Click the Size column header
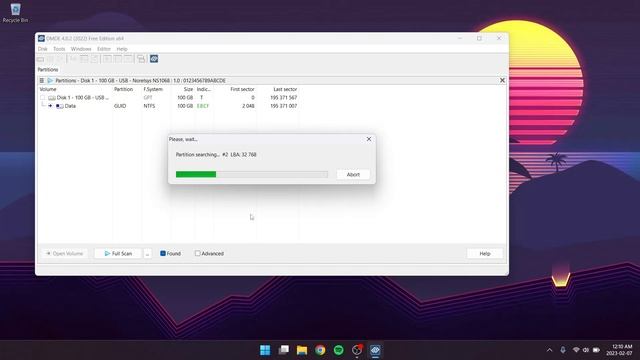 (x=188, y=89)
